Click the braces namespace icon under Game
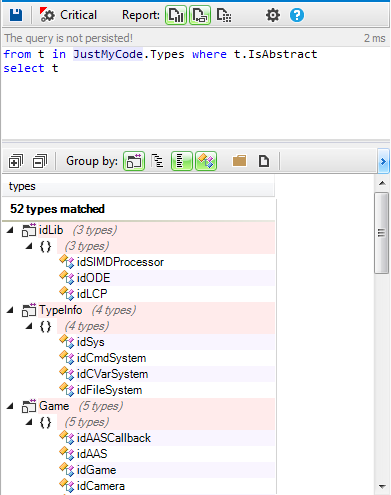The image size is (391, 495). pos(45,422)
